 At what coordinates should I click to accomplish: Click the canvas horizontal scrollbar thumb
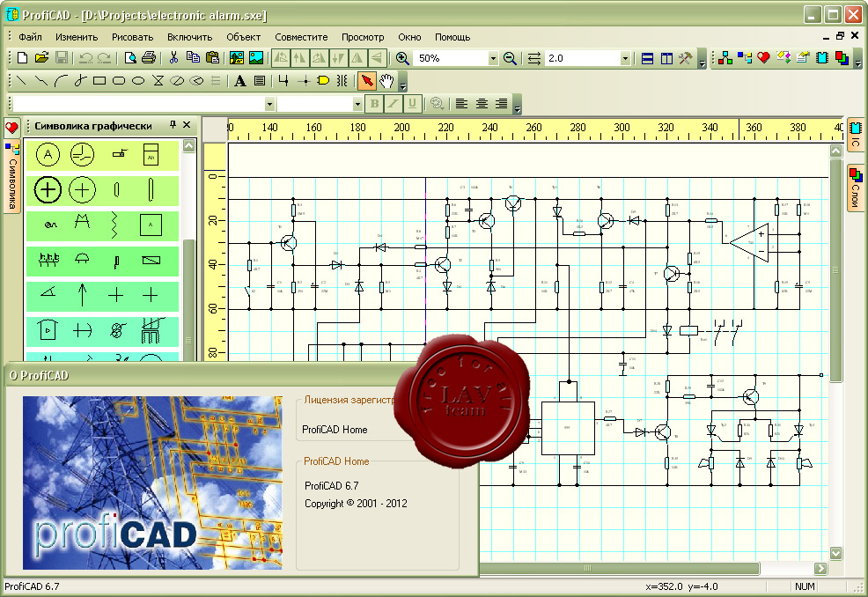[619, 568]
